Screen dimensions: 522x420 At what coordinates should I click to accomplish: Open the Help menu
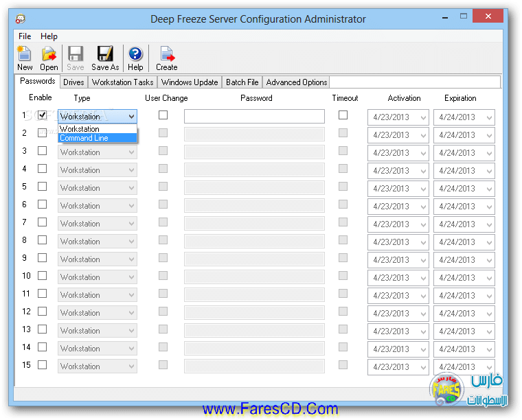(x=49, y=36)
